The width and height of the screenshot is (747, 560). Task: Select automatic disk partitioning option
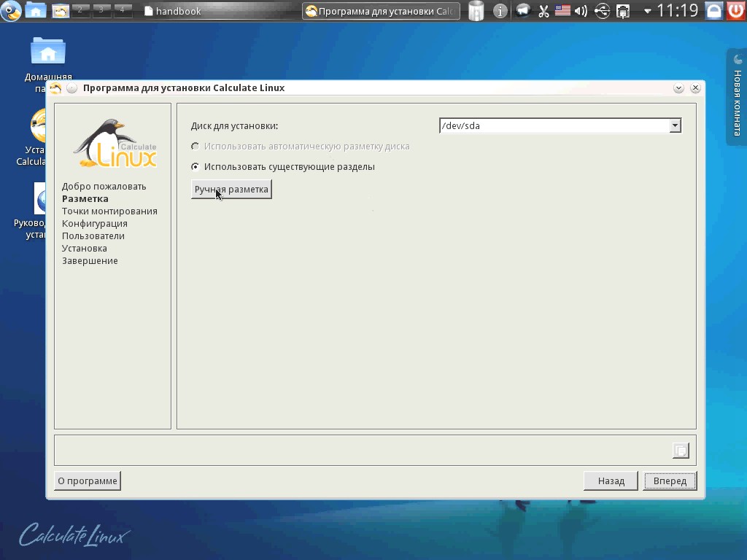click(301, 147)
